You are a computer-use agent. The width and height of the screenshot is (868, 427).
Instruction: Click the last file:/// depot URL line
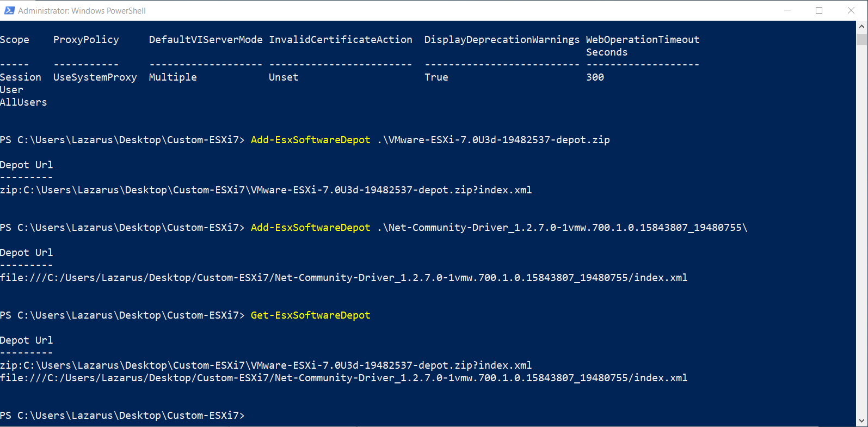point(343,378)
